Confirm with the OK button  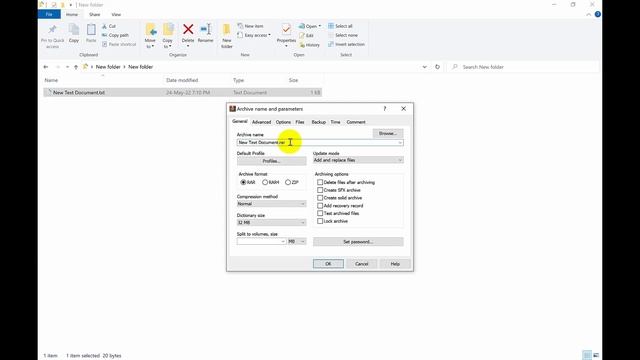coord(328,264)
